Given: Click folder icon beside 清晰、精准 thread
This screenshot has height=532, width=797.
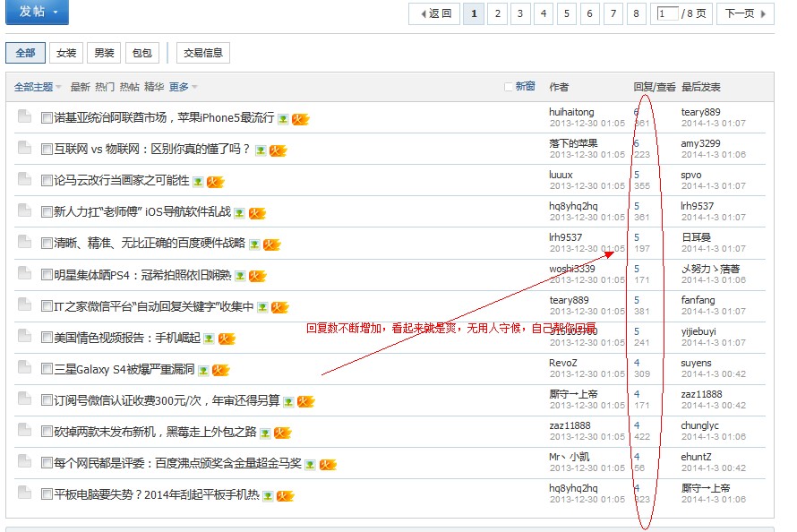Looking at the screenshot, I should pos(24,242).
